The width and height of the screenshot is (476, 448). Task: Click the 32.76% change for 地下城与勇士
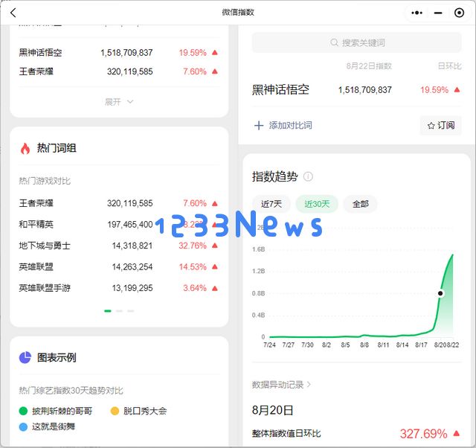point(193,246)
